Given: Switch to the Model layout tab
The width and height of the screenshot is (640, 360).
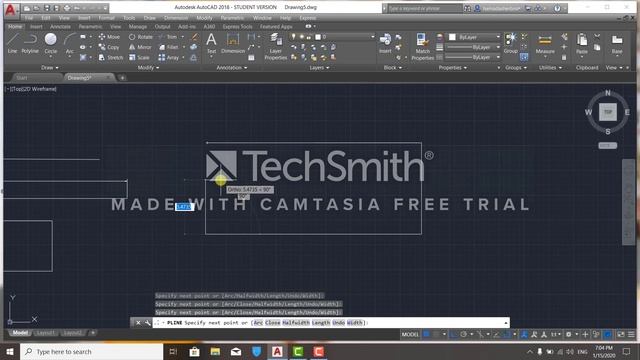Looking at the screenshot, I should tap(20, 333).
